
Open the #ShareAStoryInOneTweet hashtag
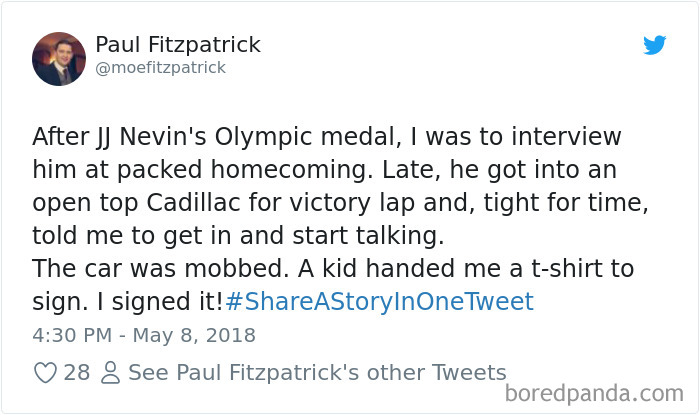[380, 301]
